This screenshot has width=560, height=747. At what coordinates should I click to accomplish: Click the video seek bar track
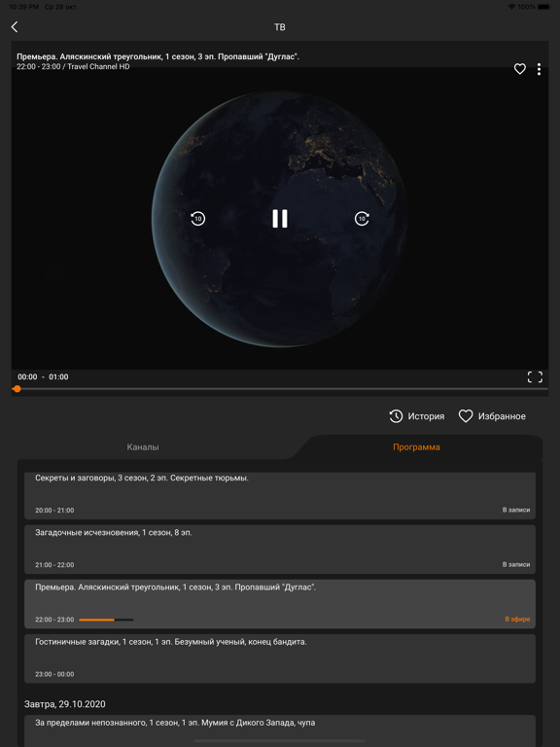280,389
